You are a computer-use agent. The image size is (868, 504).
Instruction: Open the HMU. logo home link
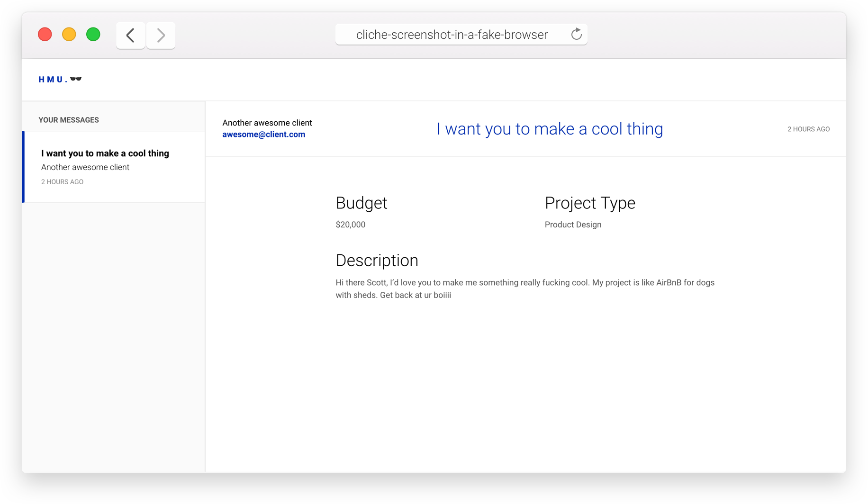coord(60,79)
